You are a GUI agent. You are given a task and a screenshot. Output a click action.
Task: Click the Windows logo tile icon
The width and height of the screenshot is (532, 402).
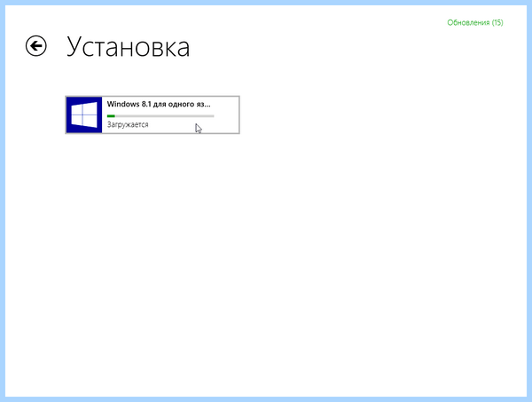point(84,114)
